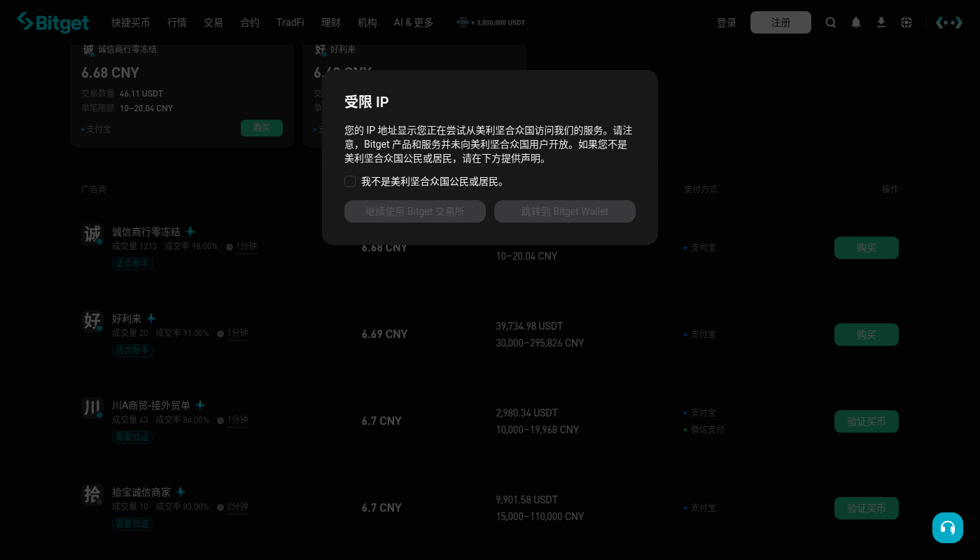980x560 pixels.
Task: Open 诚信商行零冻结 merchant name in list
Action: (x=146, y=232)
